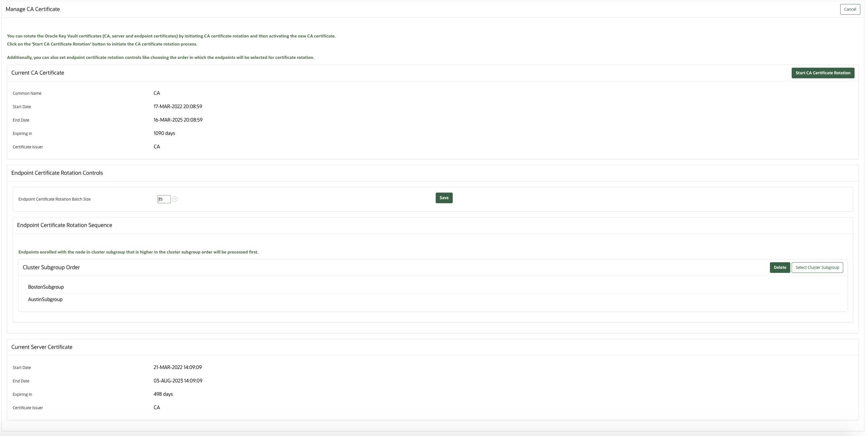Click the Current CA Certificate section header
Screen dimensions: 868x436
point(38,72)
